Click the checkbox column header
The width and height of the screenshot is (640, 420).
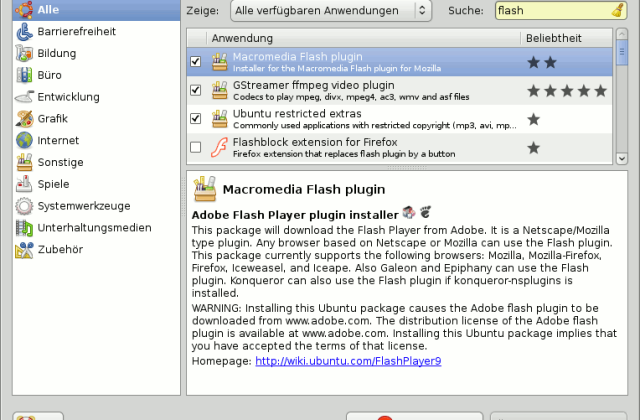tap(197, 38)
